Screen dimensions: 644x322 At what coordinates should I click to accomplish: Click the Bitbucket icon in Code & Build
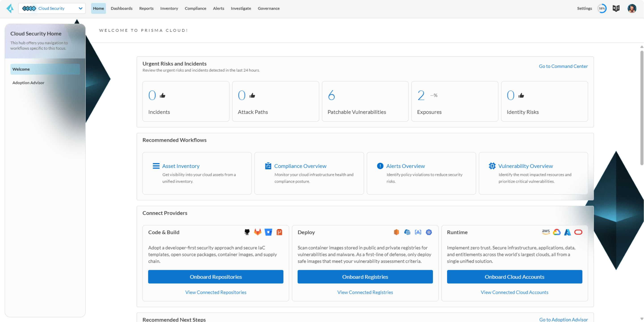click(x=268, y=232)
